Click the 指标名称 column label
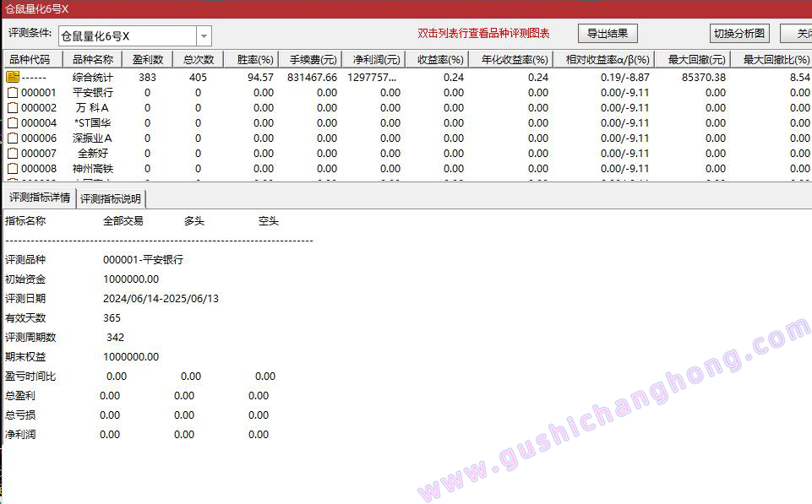 pos(25,221)
